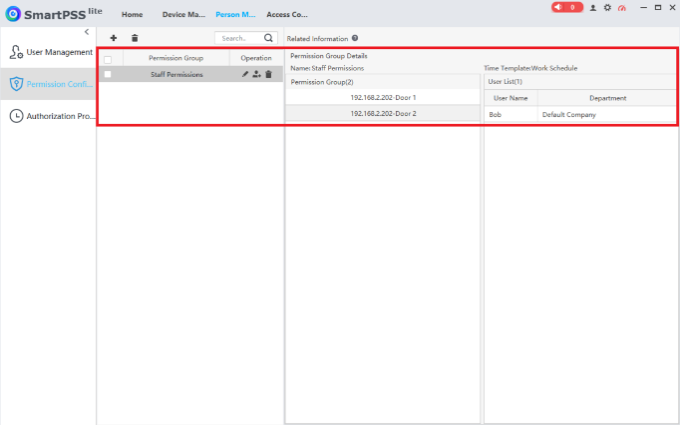Open the settings gear icon
The image size is (680, 425).
tap(607, 7)
